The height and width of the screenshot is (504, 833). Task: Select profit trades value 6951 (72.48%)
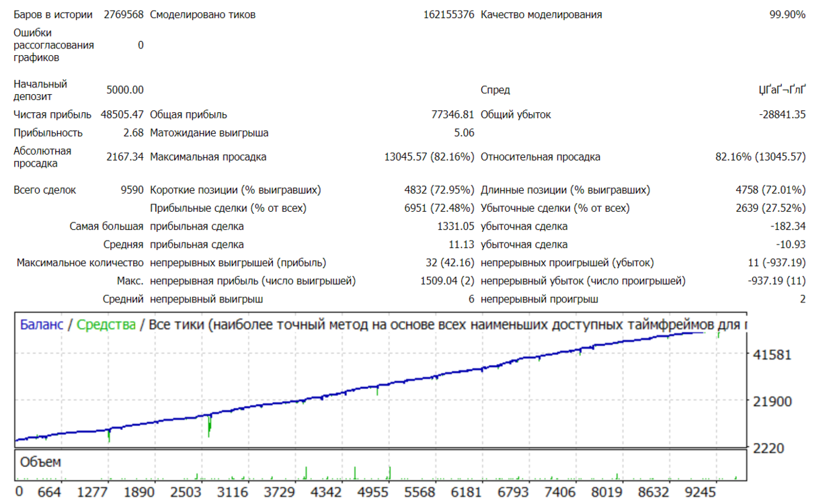pos(440,208)
